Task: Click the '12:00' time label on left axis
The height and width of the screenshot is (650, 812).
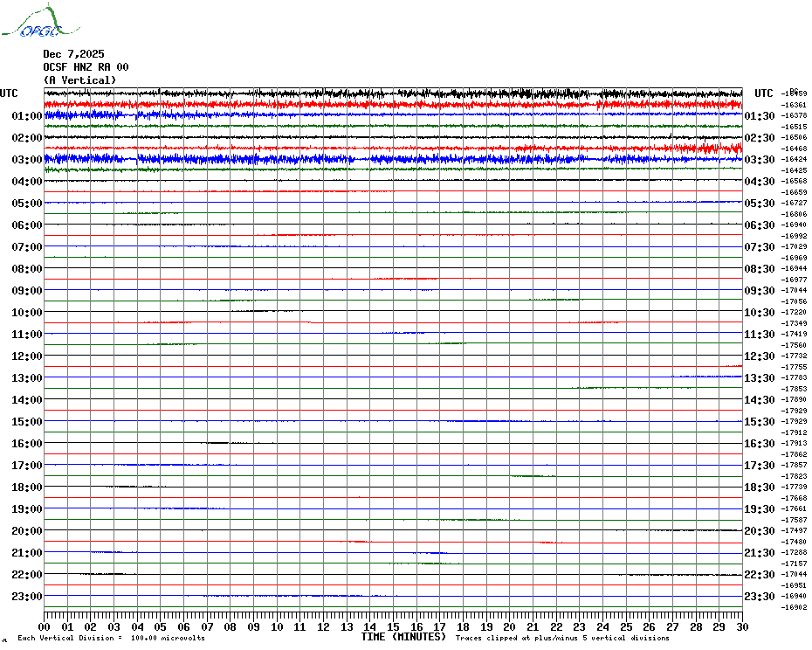Action: [x=27, y=356]
